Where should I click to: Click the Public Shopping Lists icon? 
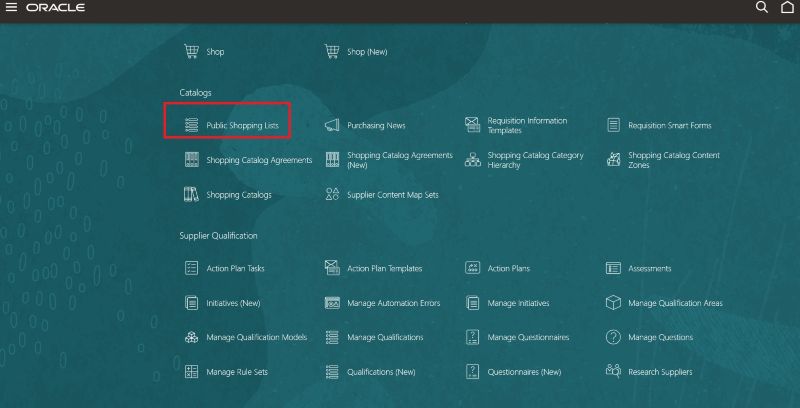coord(191,125)
